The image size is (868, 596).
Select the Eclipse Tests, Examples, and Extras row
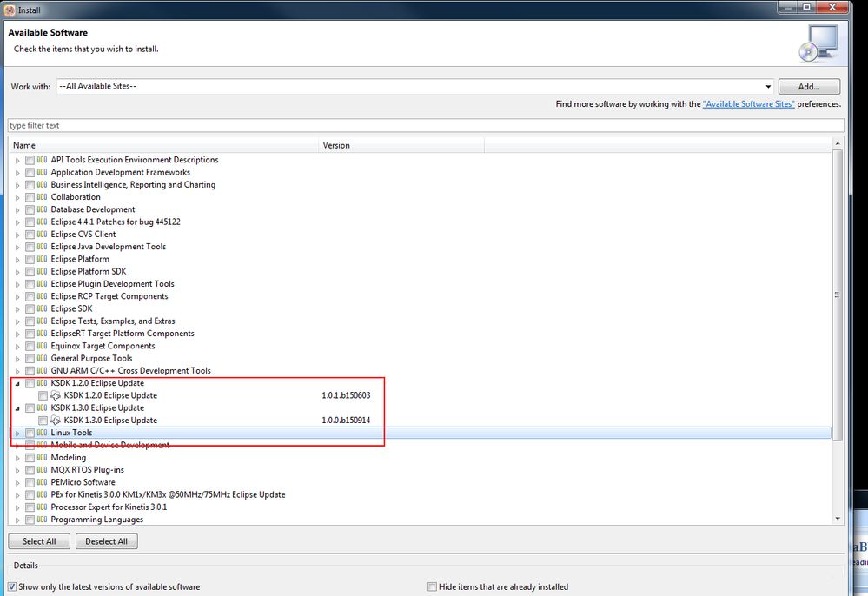tap(421, 321)
